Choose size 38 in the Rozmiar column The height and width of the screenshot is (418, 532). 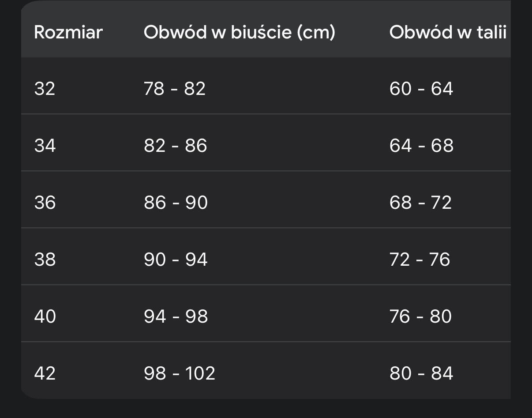[x=45, y=259]
